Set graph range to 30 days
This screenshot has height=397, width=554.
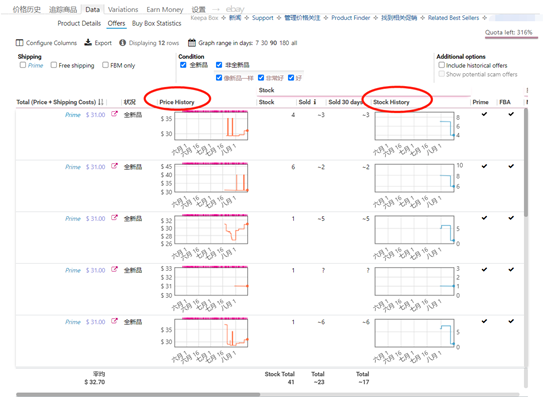264,43
